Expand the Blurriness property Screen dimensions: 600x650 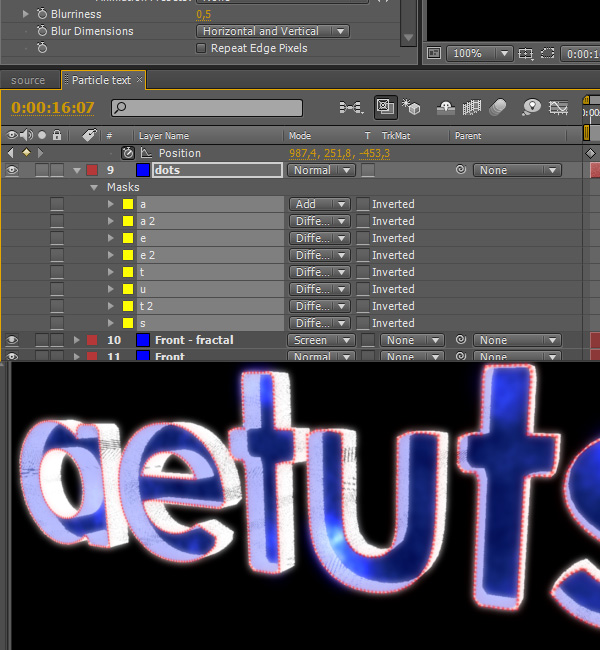tap(25, 14)
